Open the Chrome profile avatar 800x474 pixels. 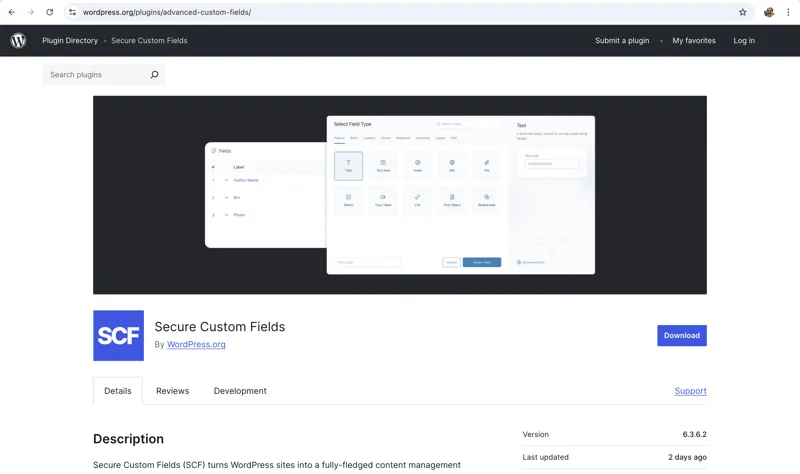point(769,12)
